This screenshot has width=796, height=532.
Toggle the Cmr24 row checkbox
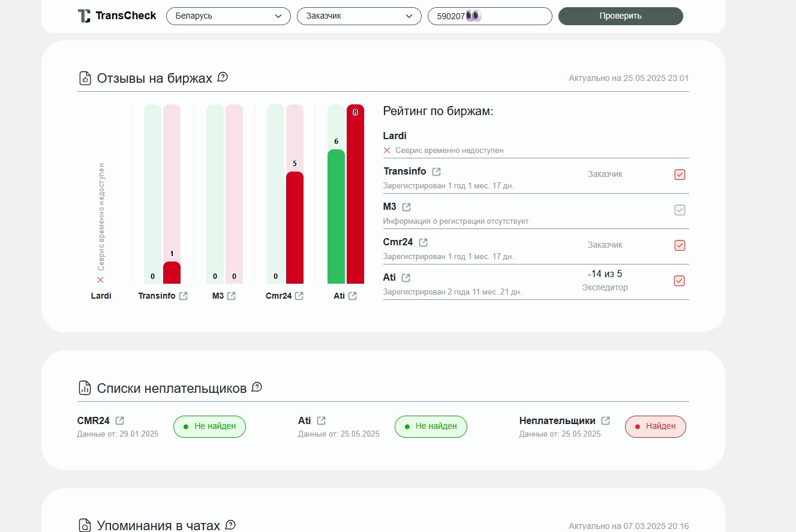(680, 245)
